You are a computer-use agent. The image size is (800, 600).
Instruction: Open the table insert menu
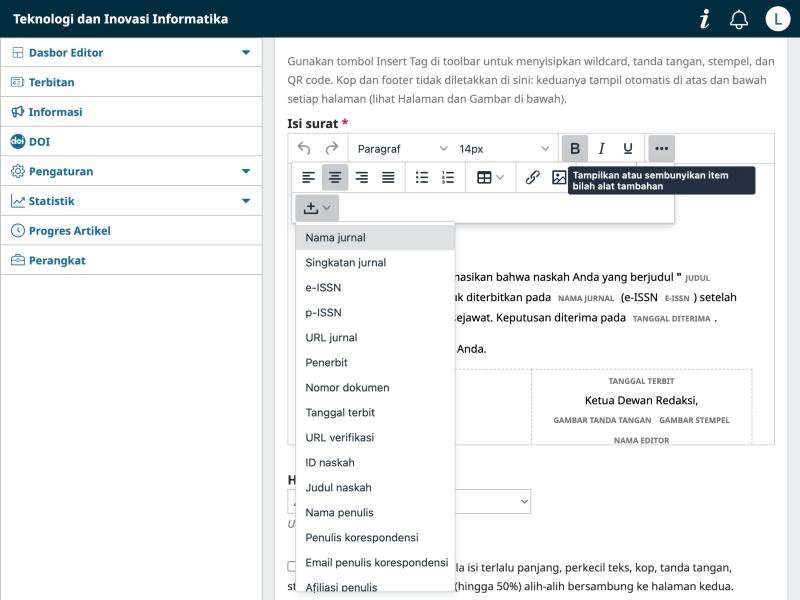(490, 178)
